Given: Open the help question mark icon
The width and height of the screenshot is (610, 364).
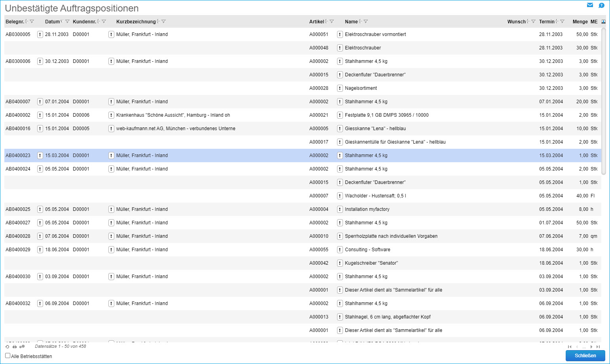Looking at the screenshot, I should point(601,6).
